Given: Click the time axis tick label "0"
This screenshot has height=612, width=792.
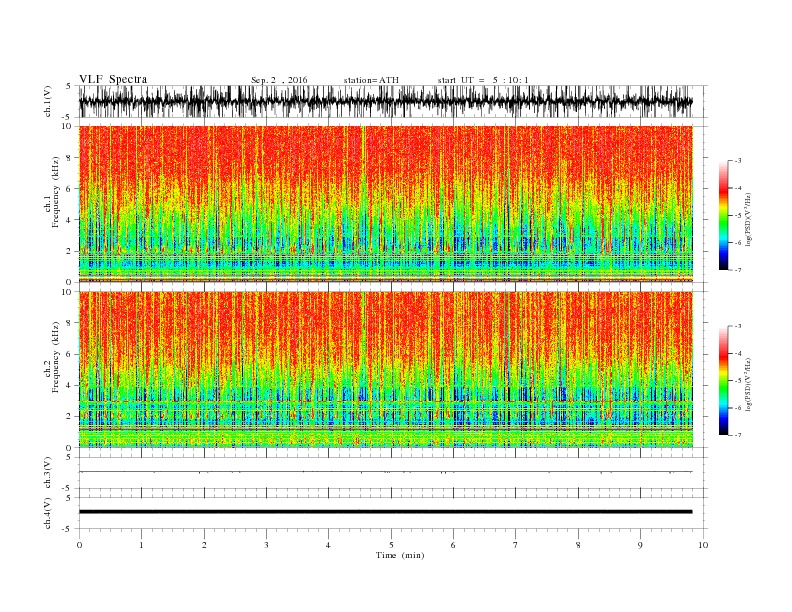Looking at the screenshot, I should coord(79,545).
